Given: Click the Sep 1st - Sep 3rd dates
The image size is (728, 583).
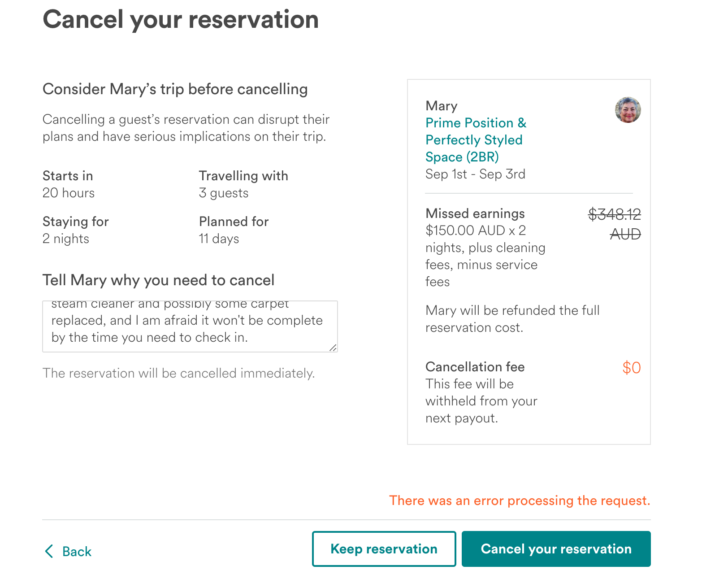Looking at the screenshot, I should 475,174.
